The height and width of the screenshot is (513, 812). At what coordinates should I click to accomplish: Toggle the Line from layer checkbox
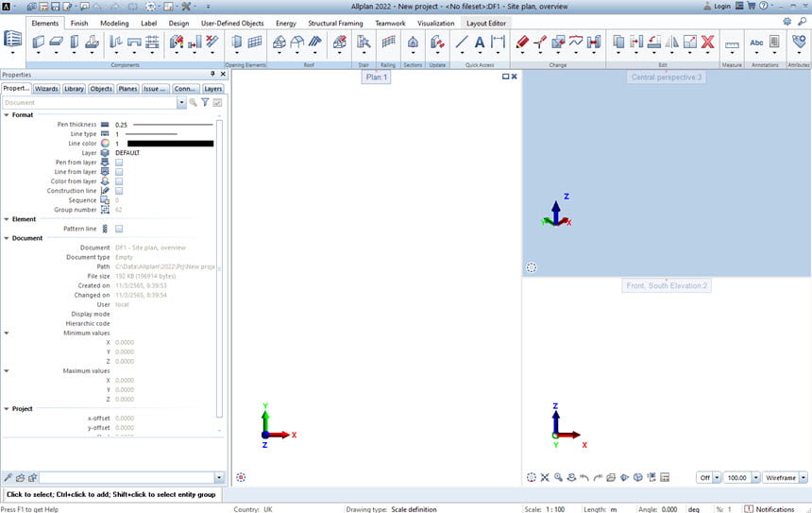[x=119, y=172]
